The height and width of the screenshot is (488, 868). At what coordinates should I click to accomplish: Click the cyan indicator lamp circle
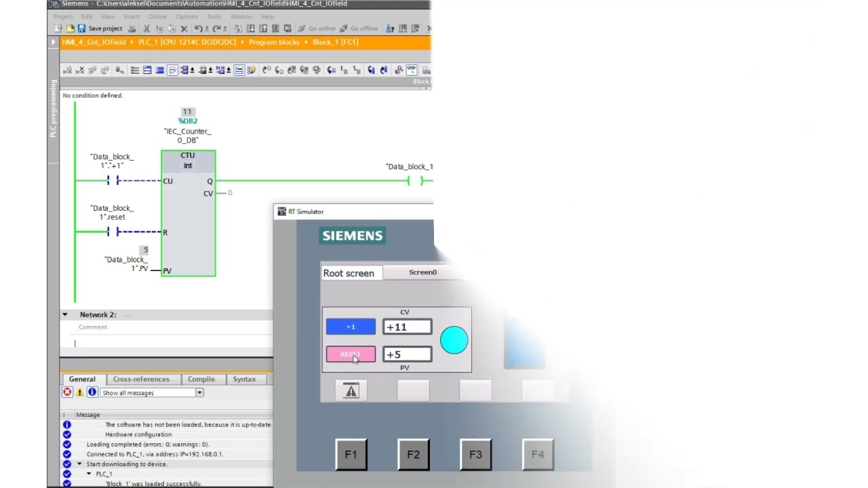(454, 340)
